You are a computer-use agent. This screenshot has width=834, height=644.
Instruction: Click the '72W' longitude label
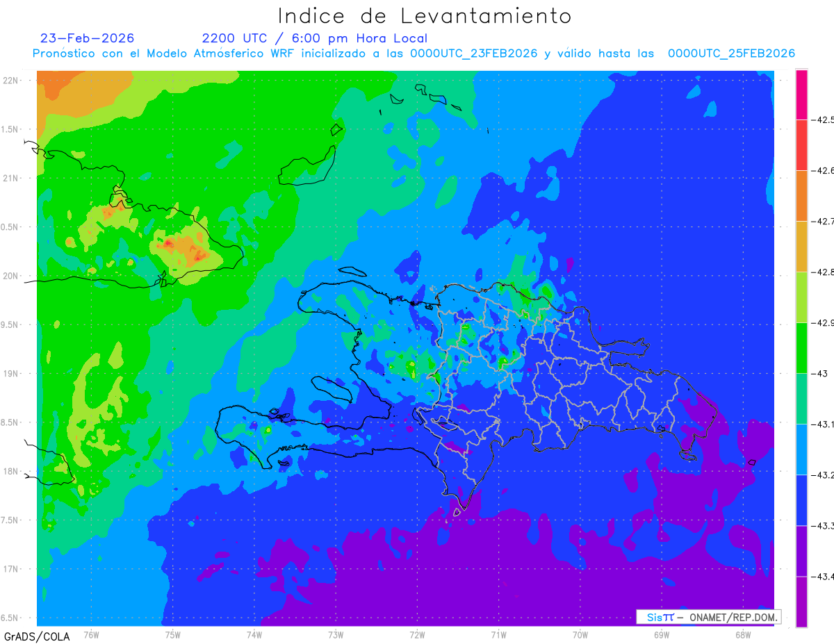(x=417, y=634)
